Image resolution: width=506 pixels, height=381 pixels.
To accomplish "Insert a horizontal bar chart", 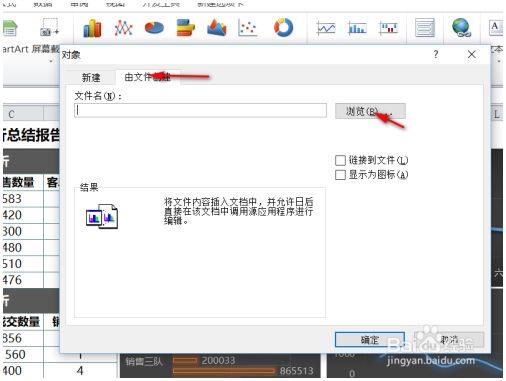I will tap(185, 28).
